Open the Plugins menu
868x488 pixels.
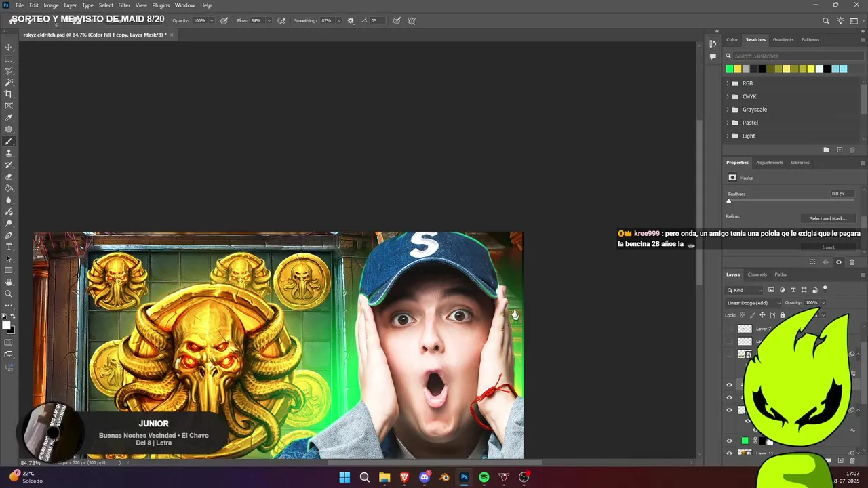(161, 5)
